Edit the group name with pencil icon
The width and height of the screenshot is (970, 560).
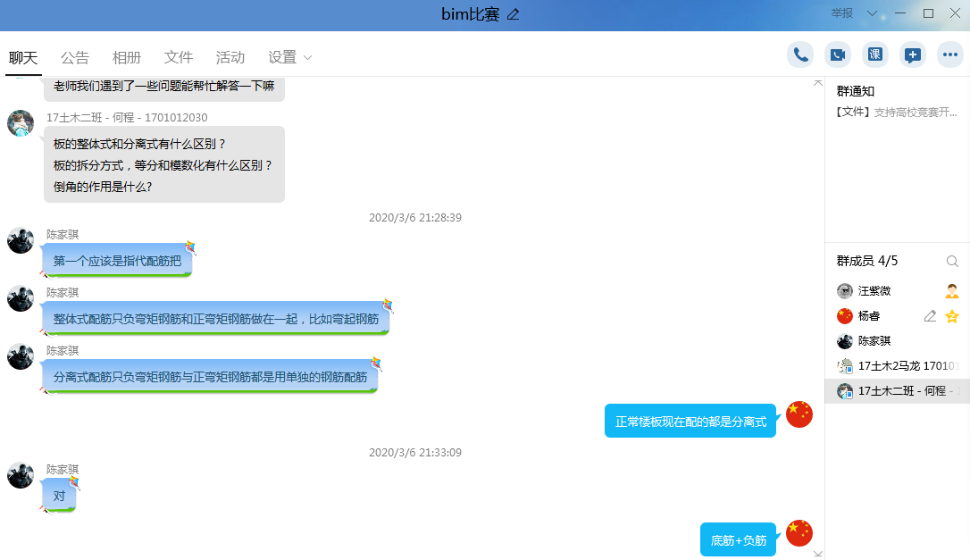click(513, 14)
